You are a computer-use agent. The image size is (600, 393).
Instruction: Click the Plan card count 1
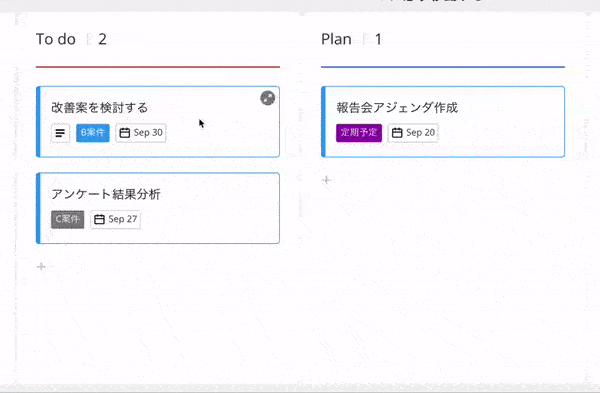point(378,39)
